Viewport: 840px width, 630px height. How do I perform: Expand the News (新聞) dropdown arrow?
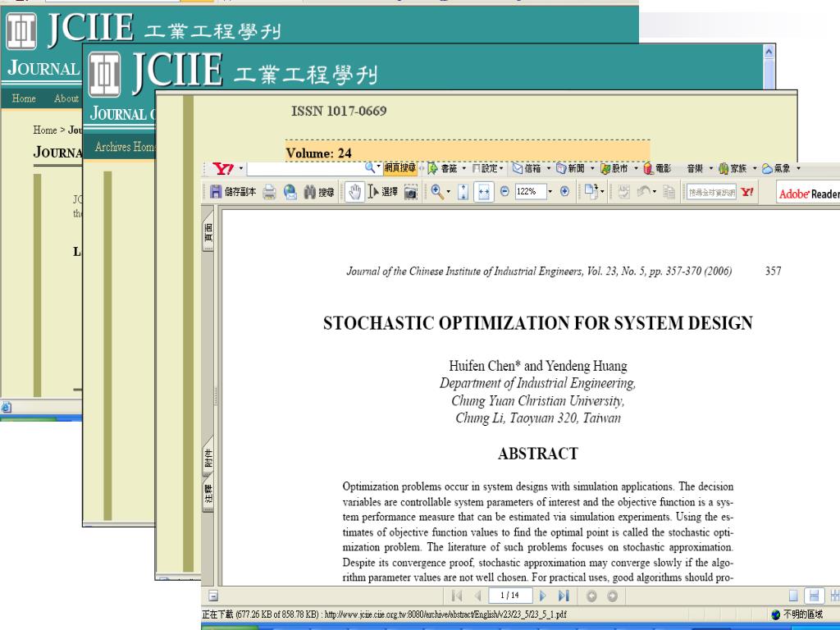coord(592,169)
